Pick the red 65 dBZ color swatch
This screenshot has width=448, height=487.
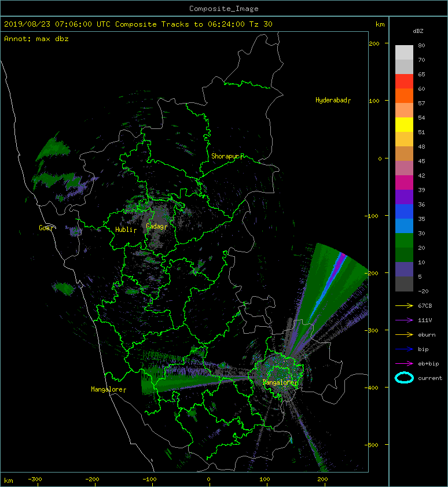click(404, 82)
